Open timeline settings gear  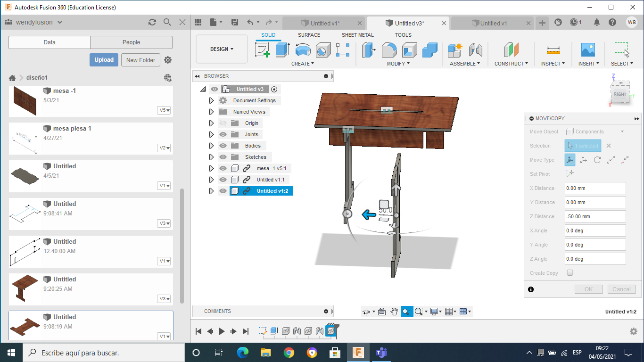[x=634, y=331]
